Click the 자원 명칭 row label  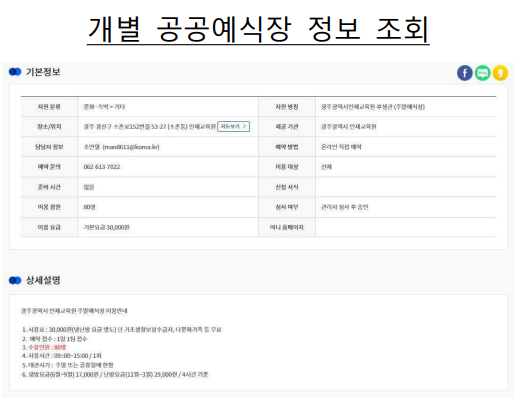287,107
